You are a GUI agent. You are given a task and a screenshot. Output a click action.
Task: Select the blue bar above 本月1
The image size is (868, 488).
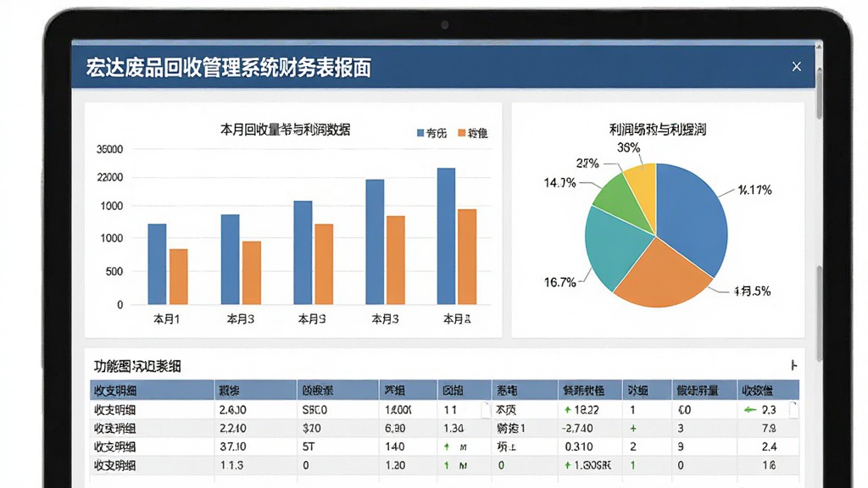157,264
